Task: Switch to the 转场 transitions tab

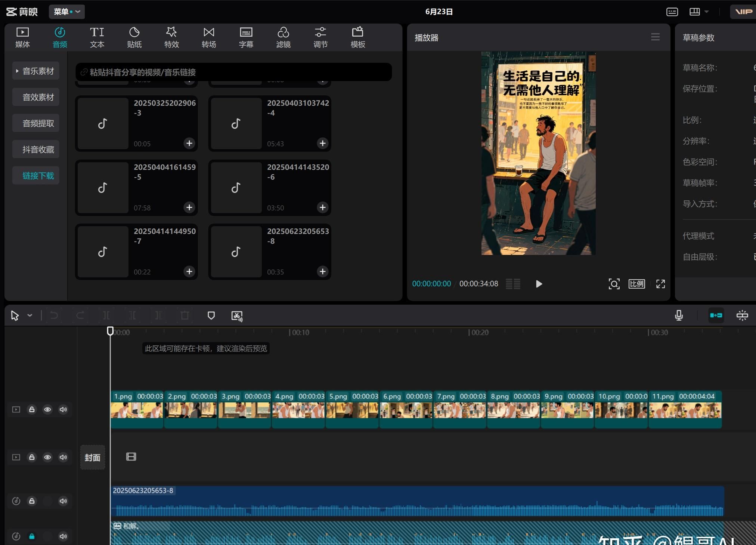Action: (209, 37)
